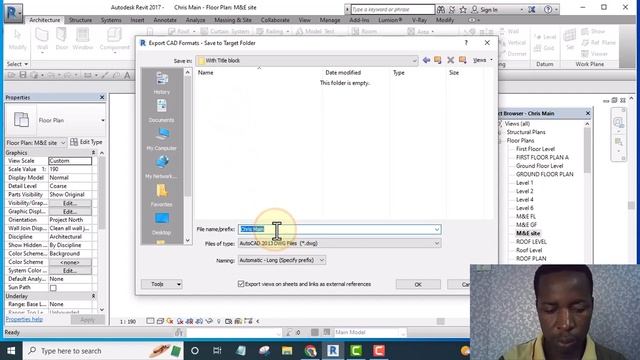Sort by the Date modified column header

point(343,73)
